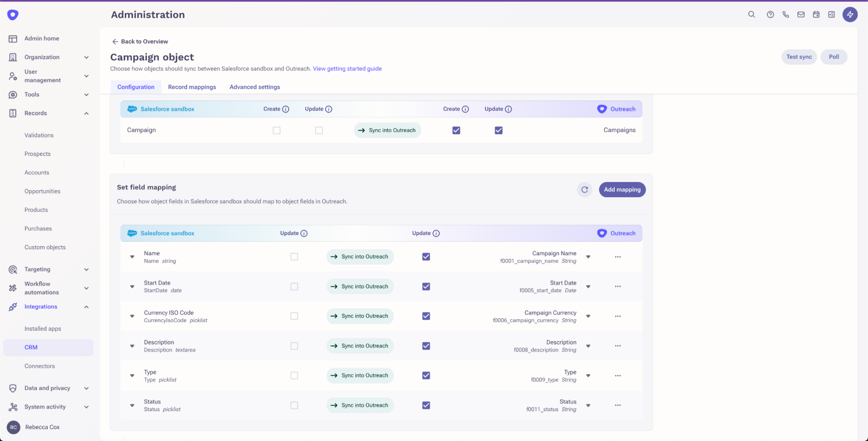This screenshot has height=441, width=868.
Task: Enable Salesforce Update for Campaign object
Action: [x=319, y=130]
